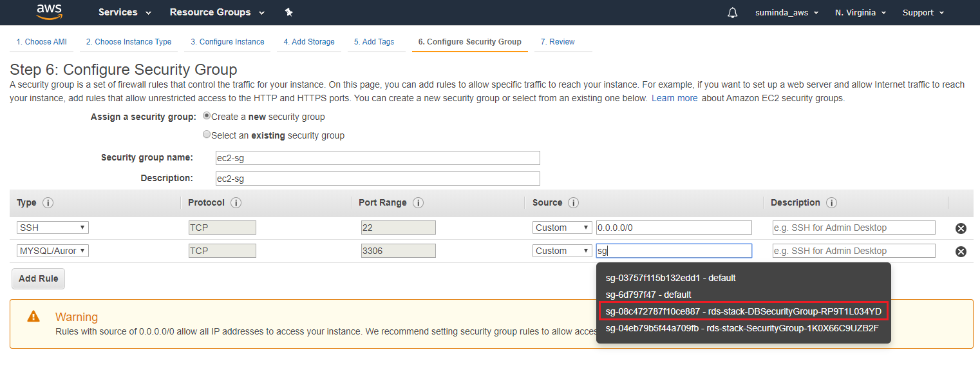Go to the 7. Review tab
This screenshot has width=980, height=379.
click(558, 42)
